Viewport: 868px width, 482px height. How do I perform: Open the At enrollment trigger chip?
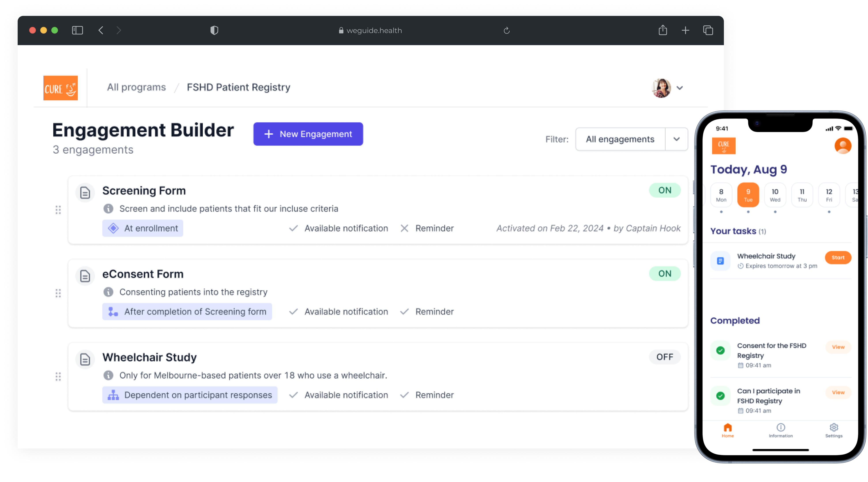pyautogui.click(x=143, y=228)
